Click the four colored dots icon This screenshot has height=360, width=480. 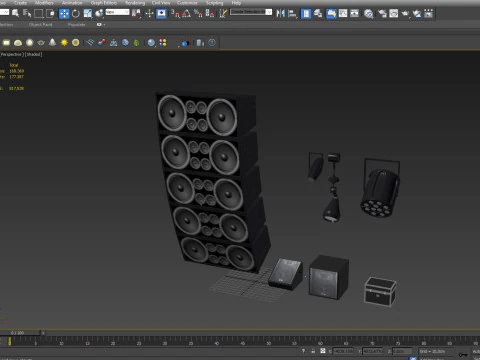pos(163,42)
